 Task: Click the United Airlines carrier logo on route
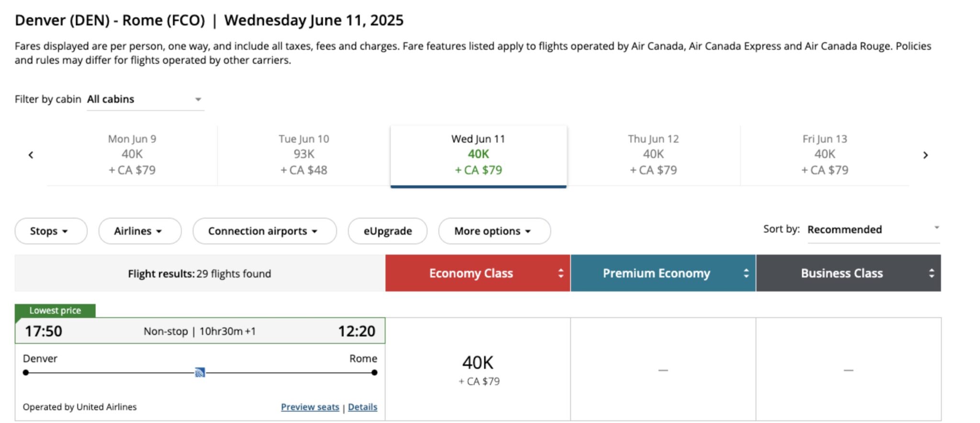(x=200, y=371)
